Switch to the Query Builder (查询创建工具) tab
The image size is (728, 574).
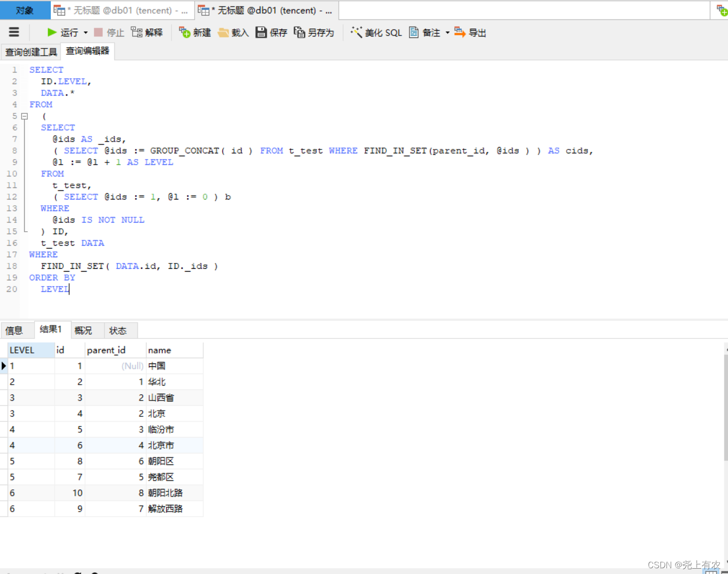pyautogui.click(x=31, y=51)
